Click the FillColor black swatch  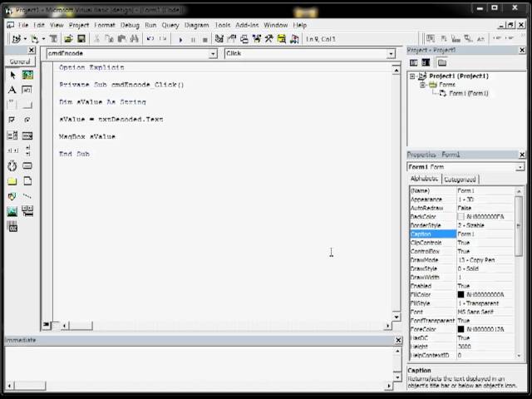(x=461, y=294)
